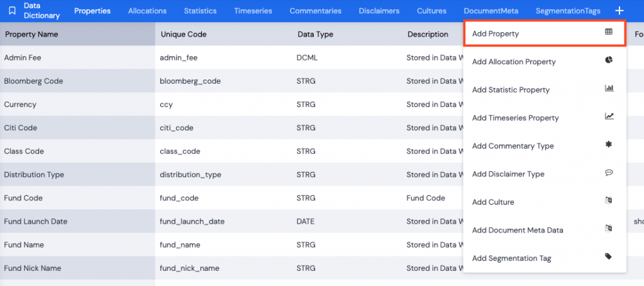Open the Allocations tab

[x=147, y=11]
